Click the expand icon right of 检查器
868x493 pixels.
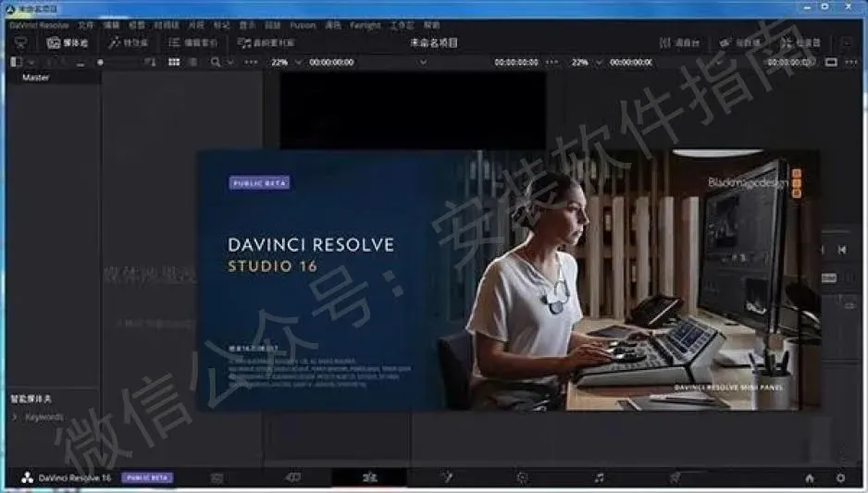[847, 43]
